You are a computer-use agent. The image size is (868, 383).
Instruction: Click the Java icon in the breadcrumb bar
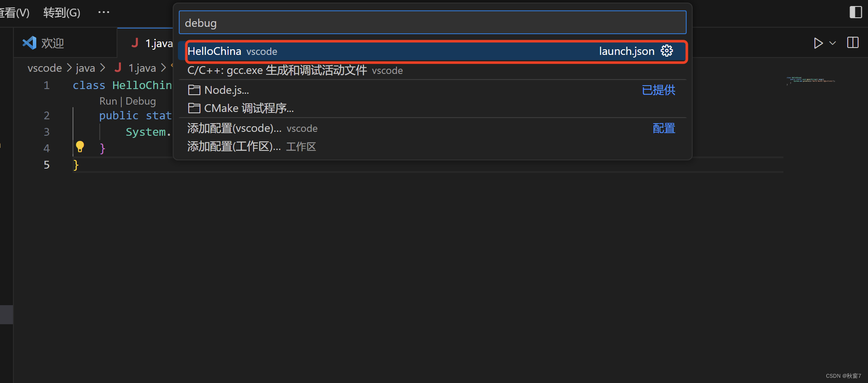[117, 67]
